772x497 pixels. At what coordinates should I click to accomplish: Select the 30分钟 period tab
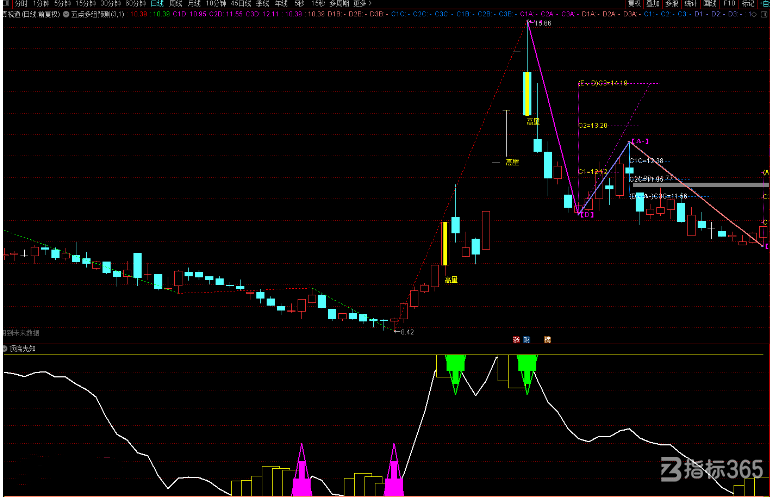coord(110,3)
